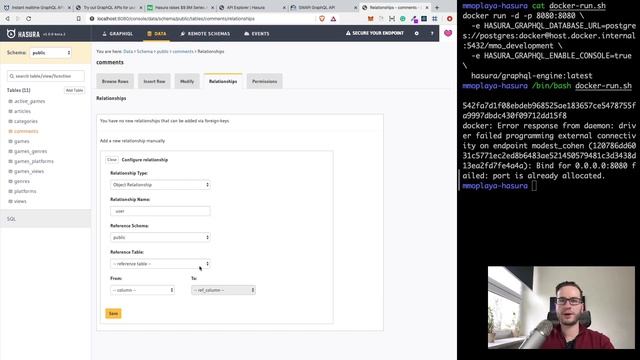Open the genres table
The height and width of the screenshot is (360, 640).
pyautogui.click(x=22, y=181)
